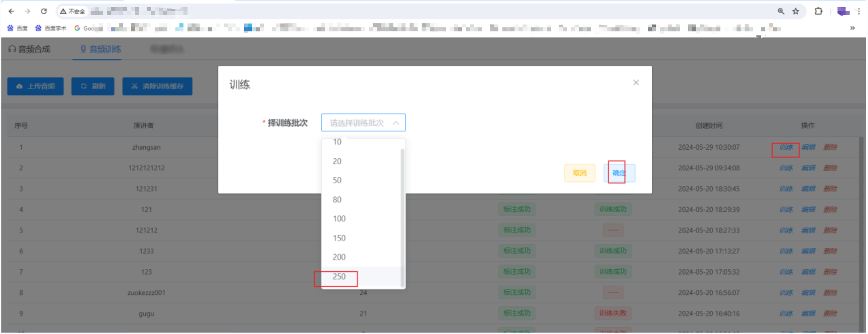The width and height of the screenshot is (868, 334).
Task: Click the 确定 button in the dialog
Action: [x=619, y=173]
